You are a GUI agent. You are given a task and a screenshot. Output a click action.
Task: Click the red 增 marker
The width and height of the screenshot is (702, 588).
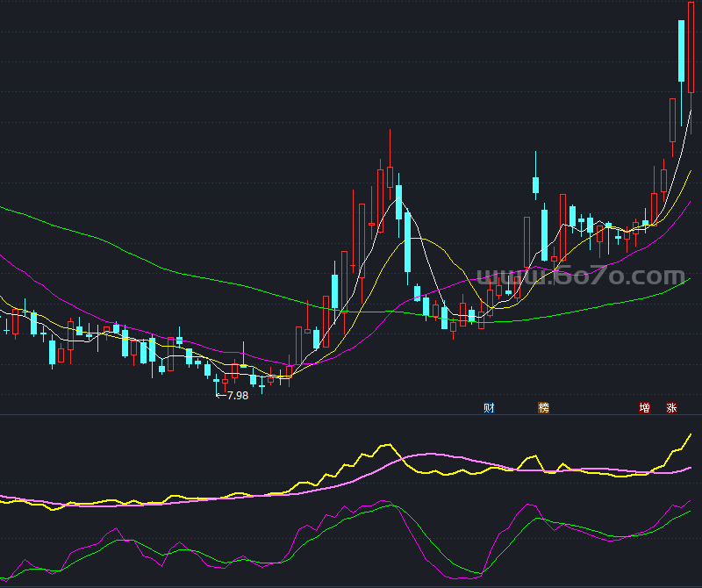point(644,407)
